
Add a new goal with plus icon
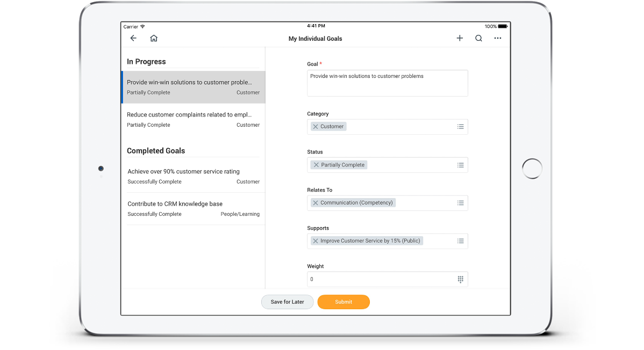coord(460,38)
